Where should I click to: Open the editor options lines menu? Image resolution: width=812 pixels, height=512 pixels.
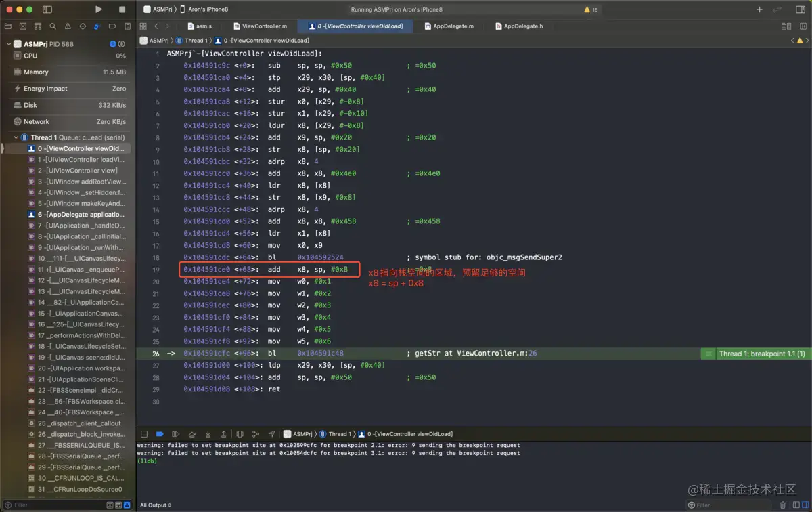click(x=786, y=26)
